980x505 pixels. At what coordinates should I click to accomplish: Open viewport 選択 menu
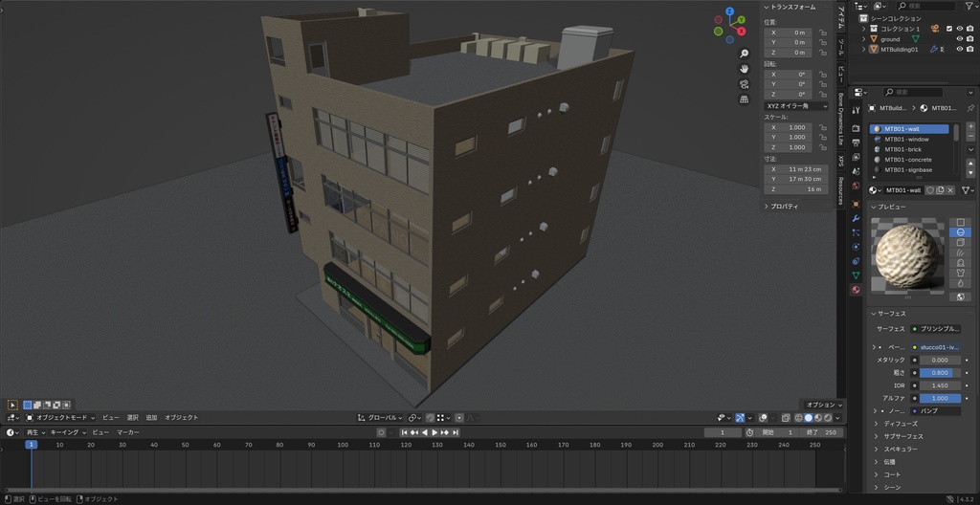coord(132,418)
